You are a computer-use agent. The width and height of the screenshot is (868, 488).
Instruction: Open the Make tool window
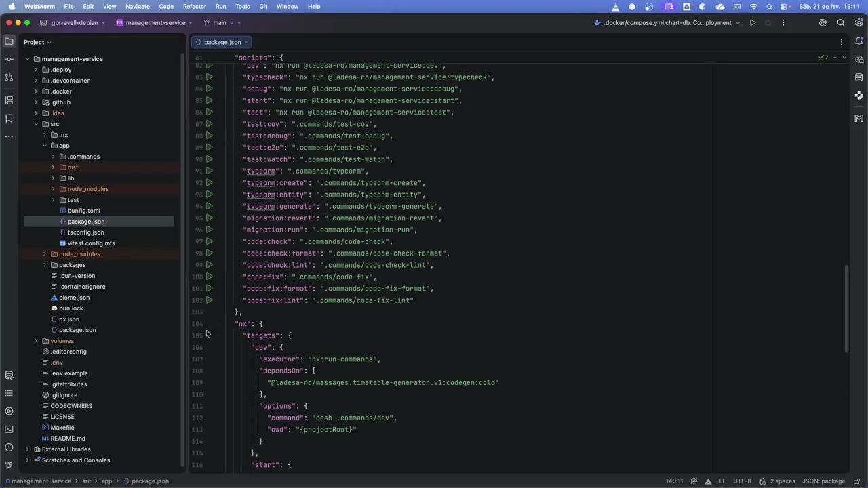pyautogui.click(x=859, y=118)
